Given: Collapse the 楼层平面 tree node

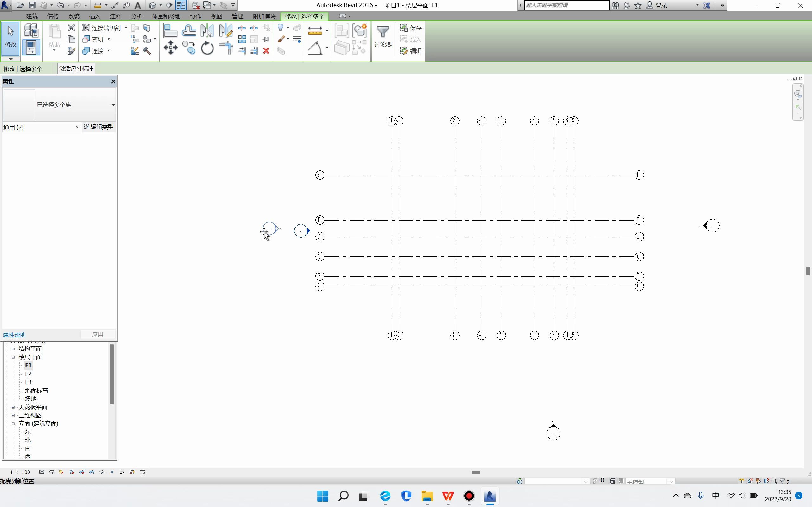Looking at the screenshot, I should click(13, 357).
